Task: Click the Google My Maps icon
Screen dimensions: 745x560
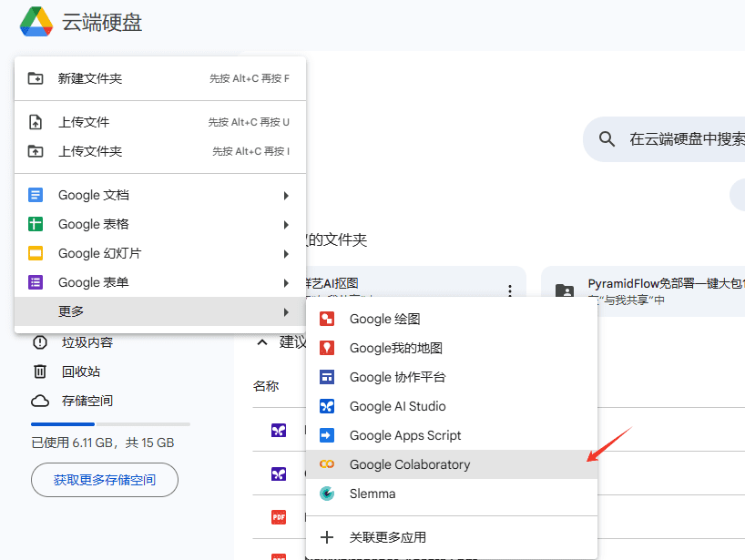Action: [327, 348]
